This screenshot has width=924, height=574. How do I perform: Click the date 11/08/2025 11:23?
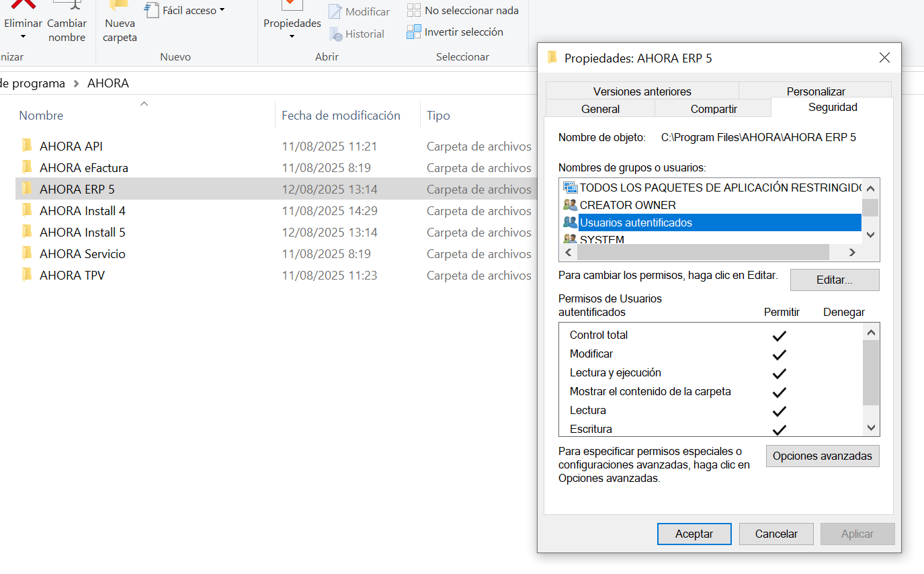329,276
